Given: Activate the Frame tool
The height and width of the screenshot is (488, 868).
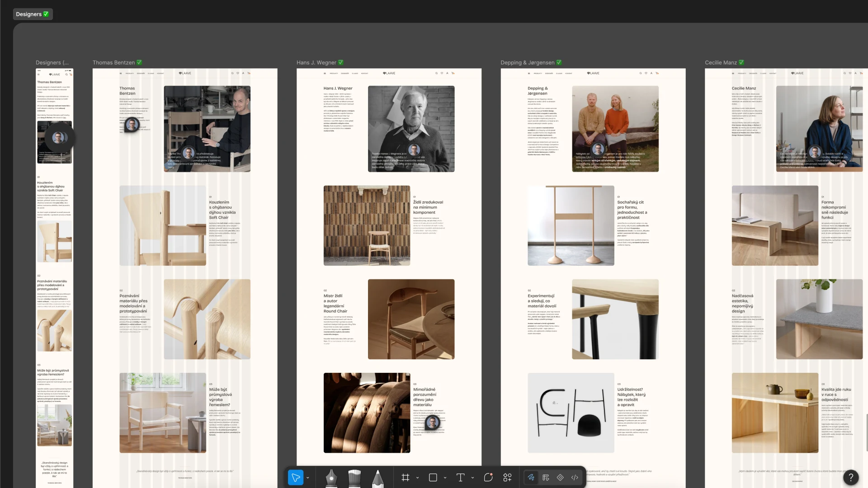Looking at the screenshot, I should point(406,478).
